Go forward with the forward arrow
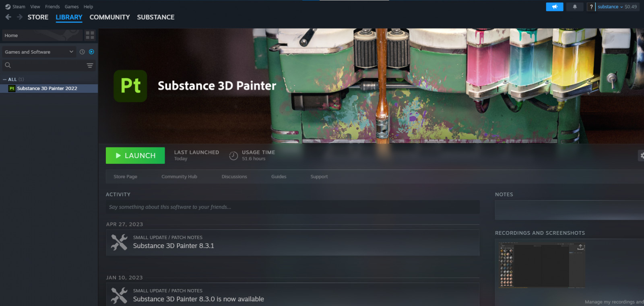The width and height of the screenshot is (644, 306). coord(20,17)
